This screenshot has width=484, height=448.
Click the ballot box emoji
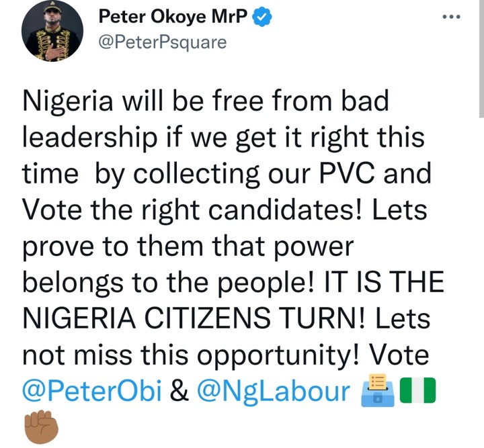375,392
